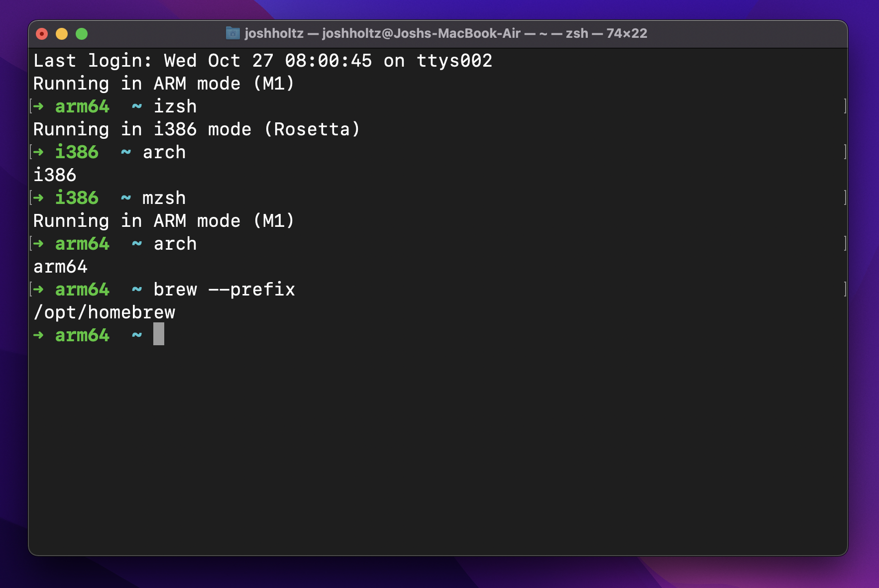Screen dimensions: 879x588
Task: Click the green arm64 prompt label
Action: (x=83, y=106)
